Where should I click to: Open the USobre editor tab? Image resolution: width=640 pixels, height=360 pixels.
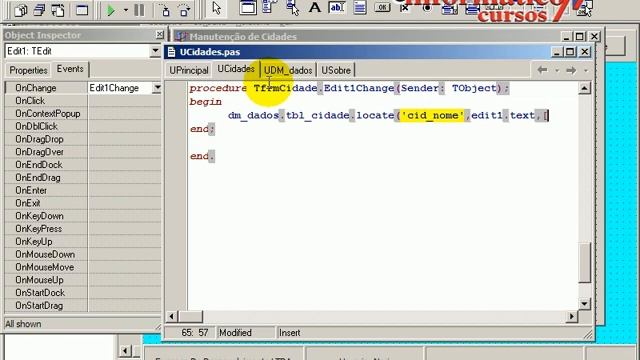[336, 70]
